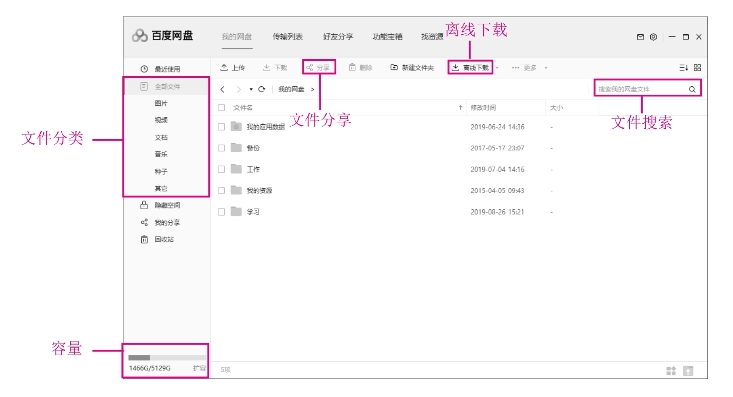Open dropdown arrow next to 离线下载
The height and width of the screenshot is (397, 733).
(x=497, y=68)
